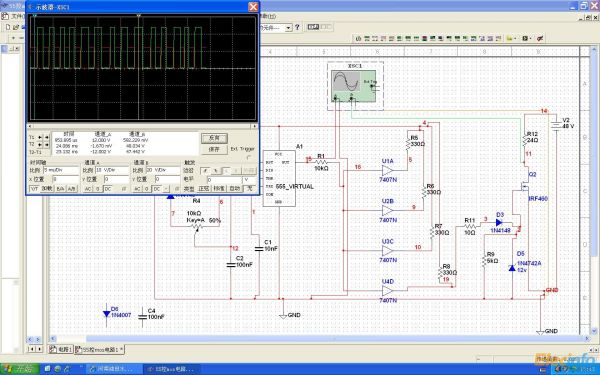Click the Q2 IRF460 MOSFET symbol
The width and height of the screenshot is (600, 375).
525,186
